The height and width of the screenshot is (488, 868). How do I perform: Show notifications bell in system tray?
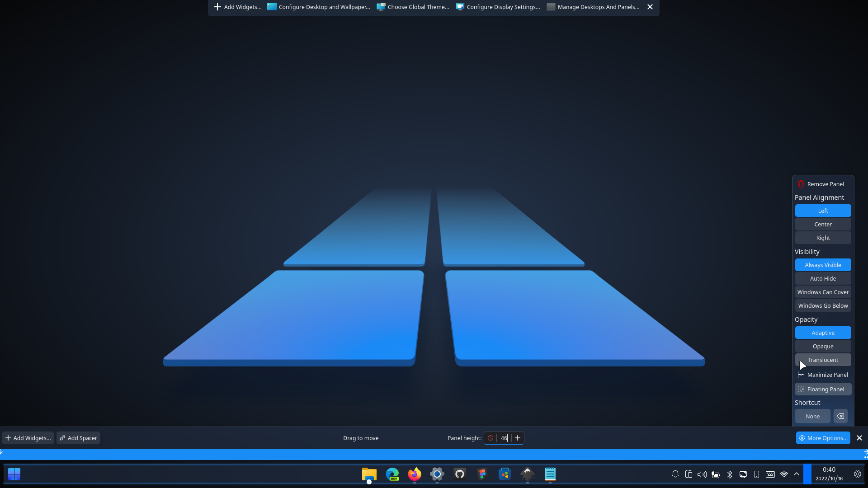(x=675, y=474)
